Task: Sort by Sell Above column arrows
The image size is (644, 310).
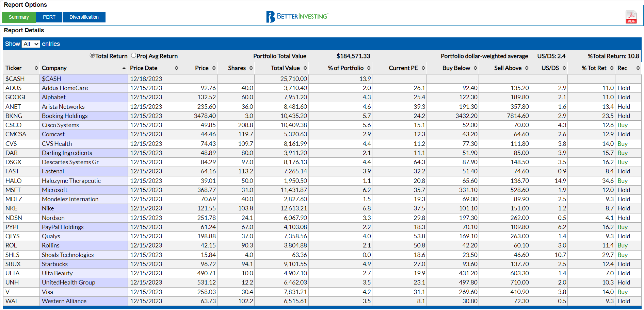Action: tap(527, 68)
